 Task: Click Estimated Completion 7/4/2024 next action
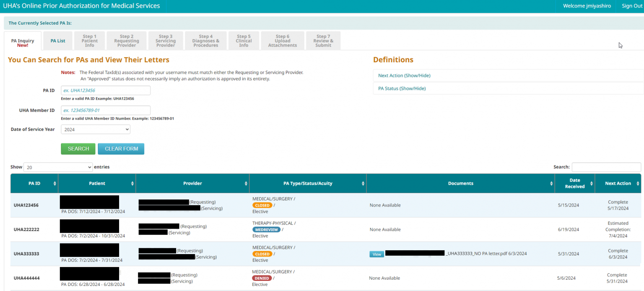pos(618,230)
